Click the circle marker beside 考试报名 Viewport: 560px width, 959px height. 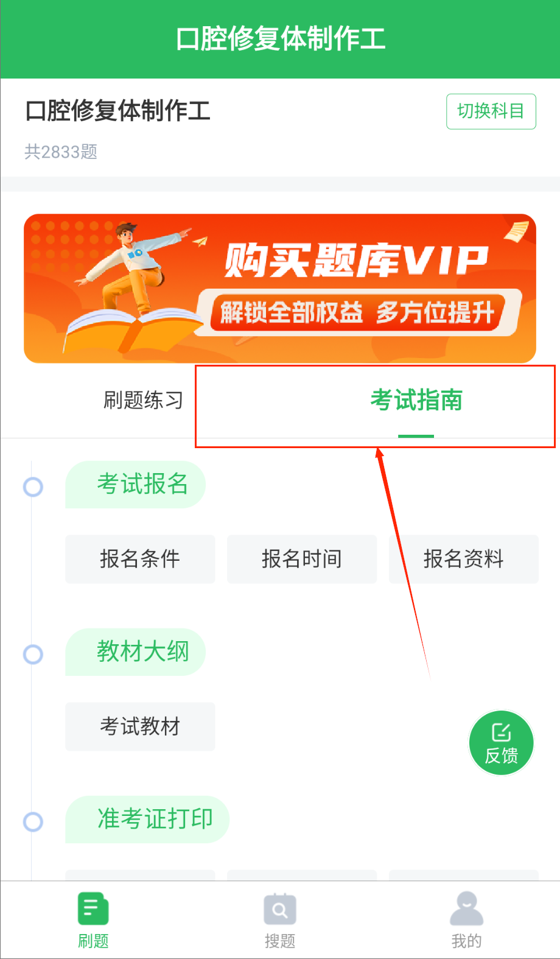[x=33, y=487]
